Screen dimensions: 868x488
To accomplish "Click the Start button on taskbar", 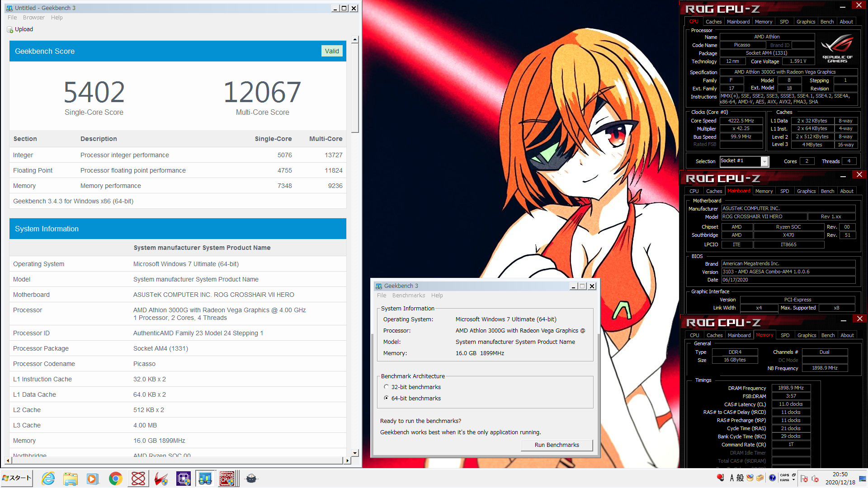I will [x=17, y=478].
